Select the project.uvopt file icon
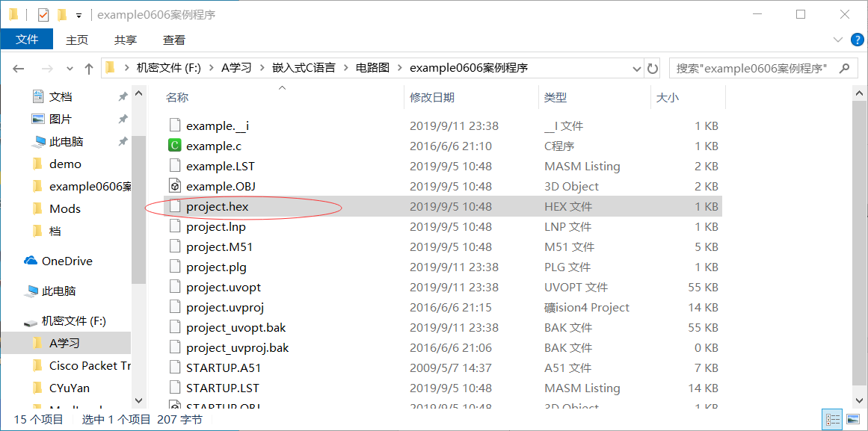Image resolution: width=868 pixels, height=431 pixels. coord(175,287)
